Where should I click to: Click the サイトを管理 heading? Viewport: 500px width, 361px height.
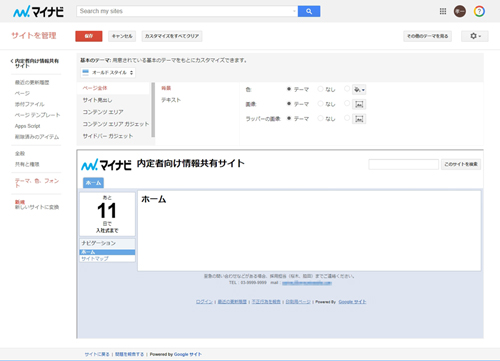(34, 35)
